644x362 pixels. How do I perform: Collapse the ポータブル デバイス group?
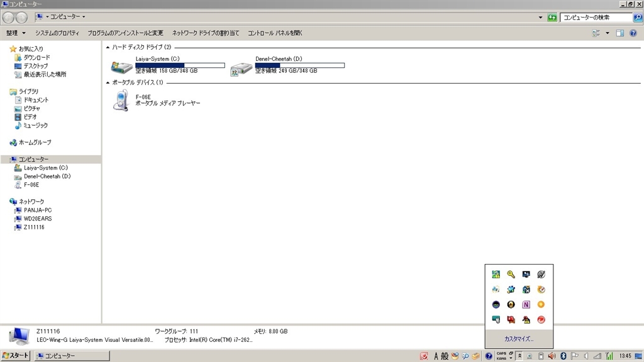coord(108,82)
